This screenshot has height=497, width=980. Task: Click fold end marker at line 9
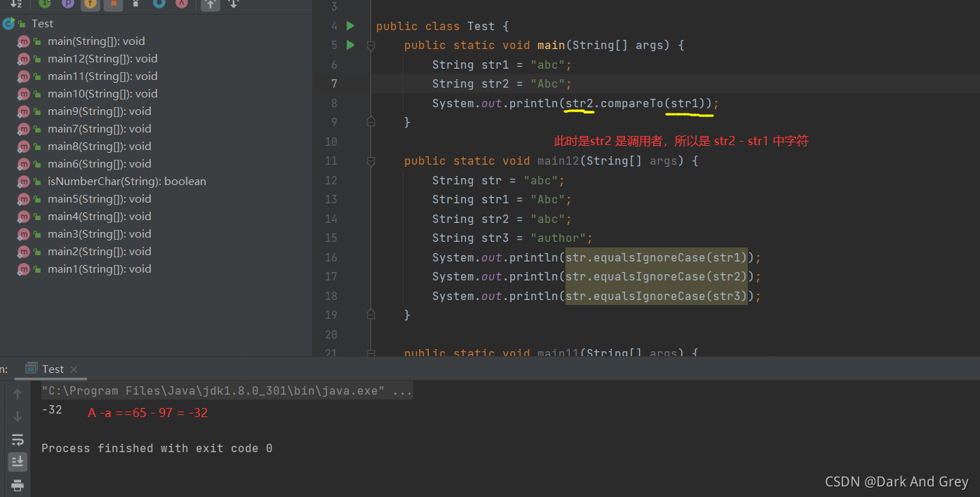tap(370, 121)
